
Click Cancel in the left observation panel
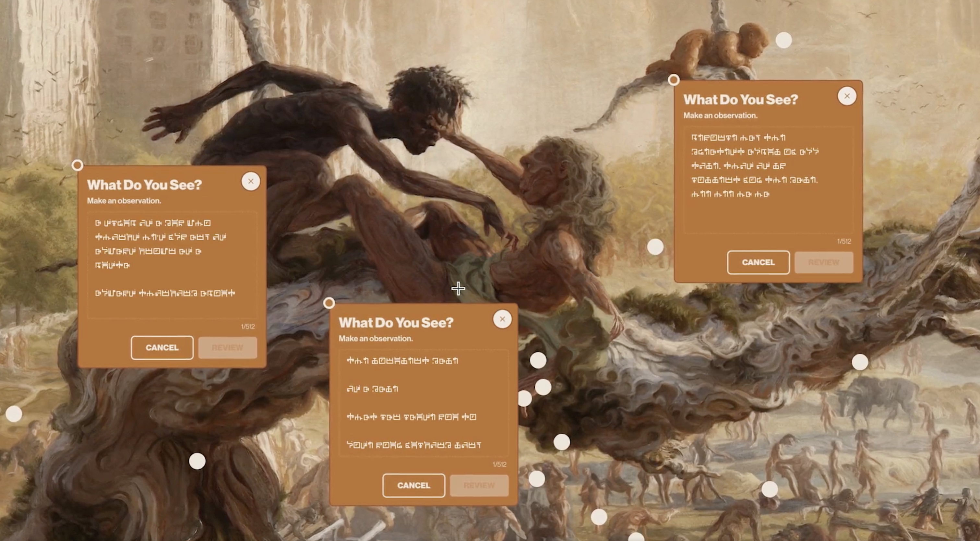pos(162,347)
